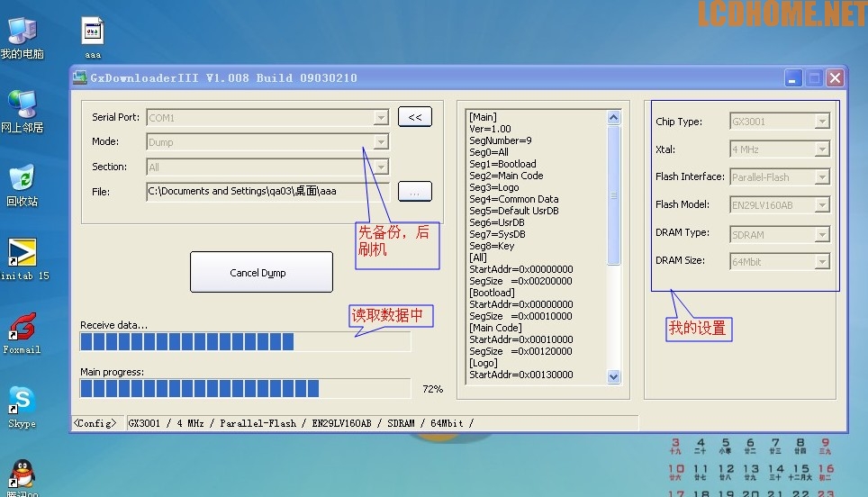Select the 'Seg0=All' line
The height and width of the screenshot is (497, 868).
[489, 152]
